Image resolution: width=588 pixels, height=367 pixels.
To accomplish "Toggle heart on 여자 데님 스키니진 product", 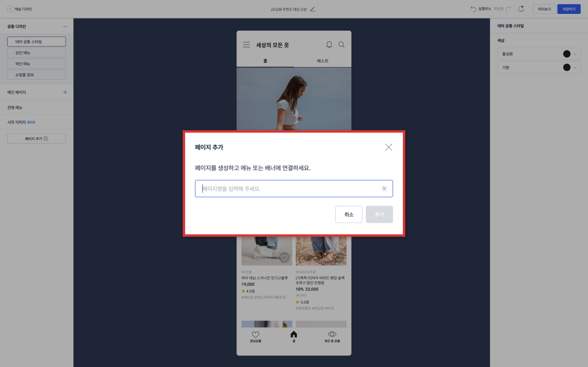I will tap(284, 257).
